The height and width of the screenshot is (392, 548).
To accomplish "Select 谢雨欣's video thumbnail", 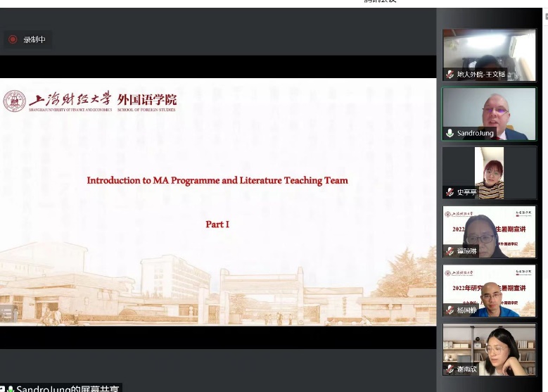I will coord(489,349).
